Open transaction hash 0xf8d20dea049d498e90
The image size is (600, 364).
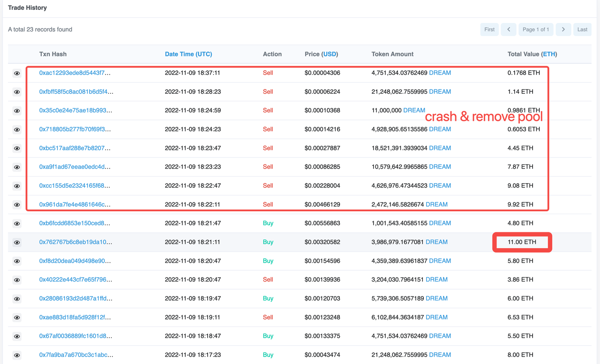pos(75,261)
